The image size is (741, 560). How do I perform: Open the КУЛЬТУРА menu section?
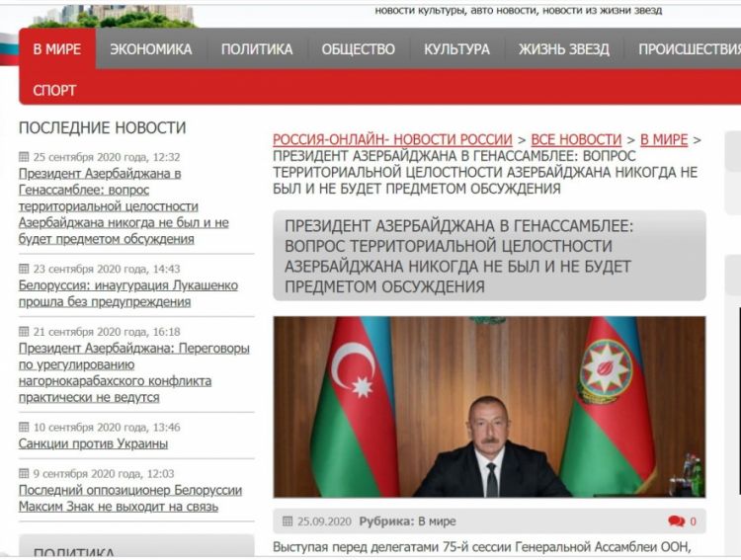click(456, 49)
